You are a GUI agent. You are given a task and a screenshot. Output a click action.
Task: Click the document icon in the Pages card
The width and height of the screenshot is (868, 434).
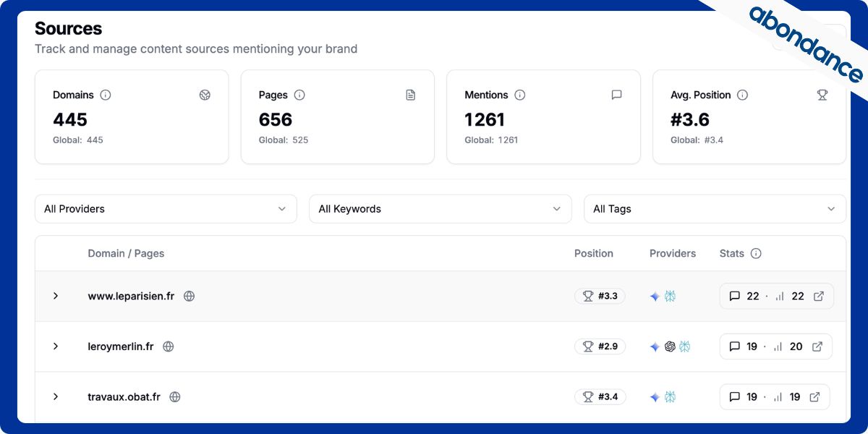point(411,95)
